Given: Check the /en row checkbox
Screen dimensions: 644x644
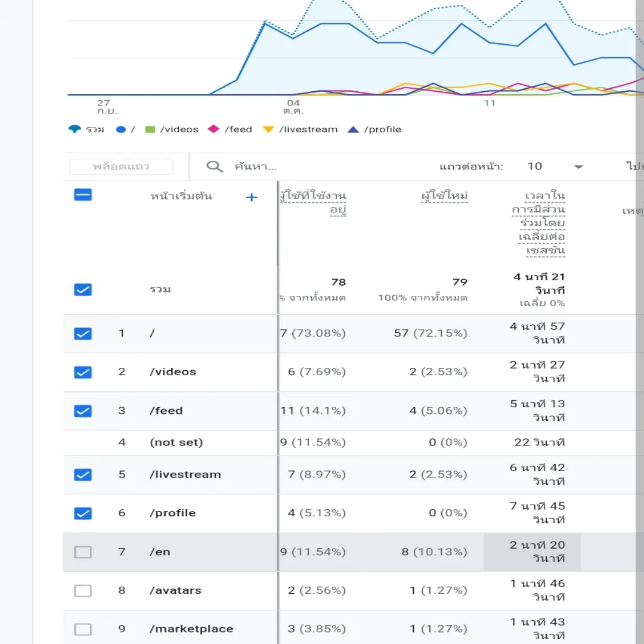Looking at the screenshot, I should [83, 552].
